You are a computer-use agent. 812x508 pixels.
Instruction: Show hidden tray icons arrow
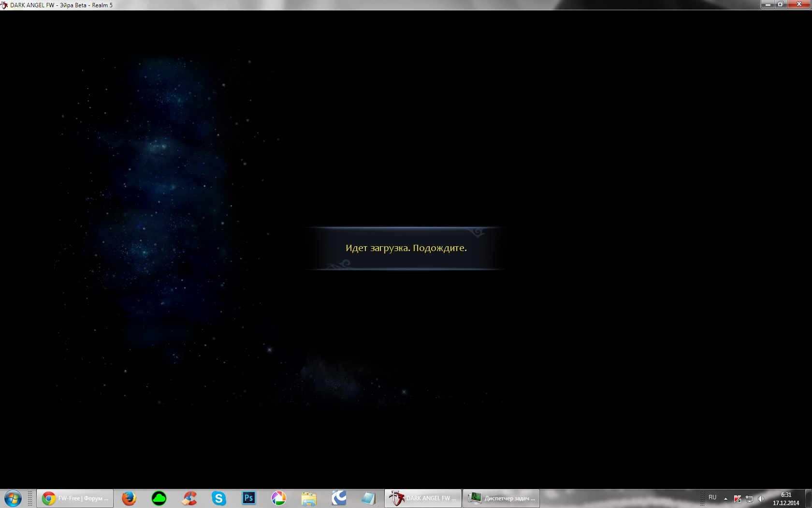click(725, 499)
